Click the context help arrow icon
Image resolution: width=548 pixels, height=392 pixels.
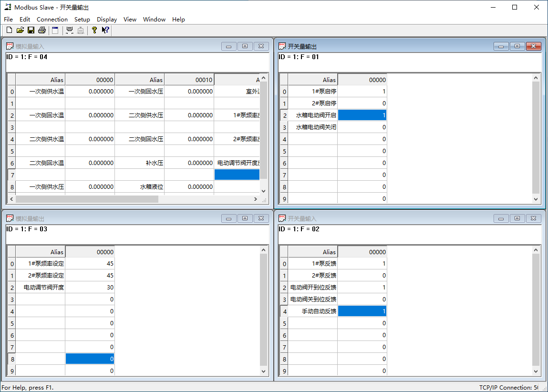[105, 30]
